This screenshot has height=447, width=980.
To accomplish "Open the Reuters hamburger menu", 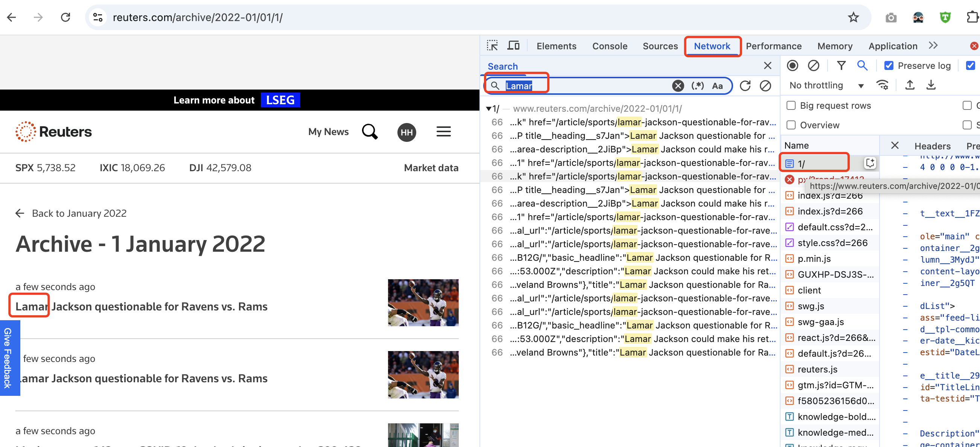I will (x=444, y=132).
